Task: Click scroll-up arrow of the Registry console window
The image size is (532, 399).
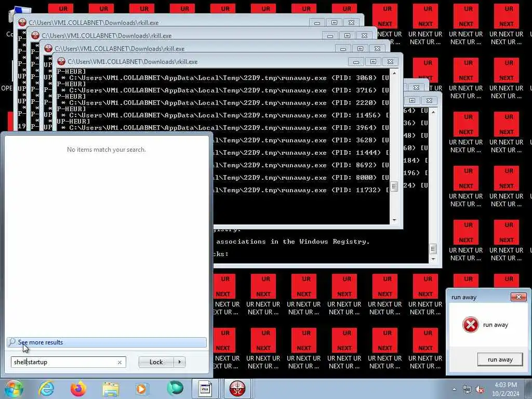Action: click(433, 112)
